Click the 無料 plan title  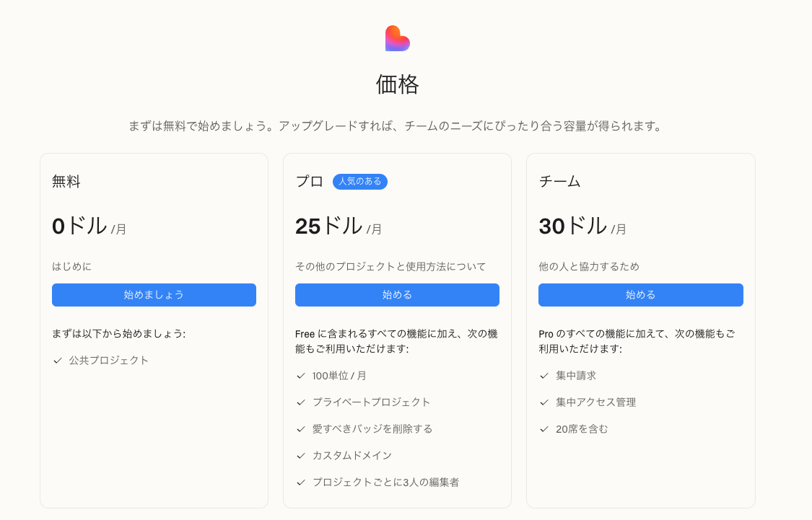point(66,182)
